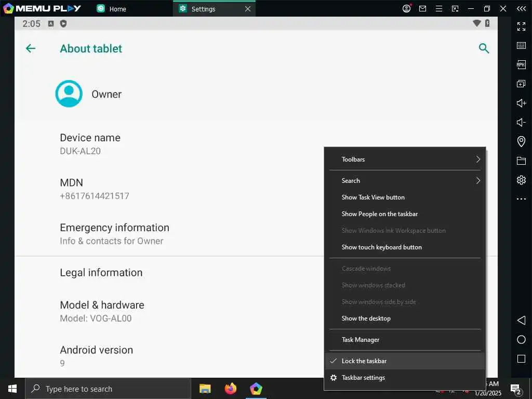Expand Search submenu
Screen dimensions: 532x399
click(x=405, y=180)
